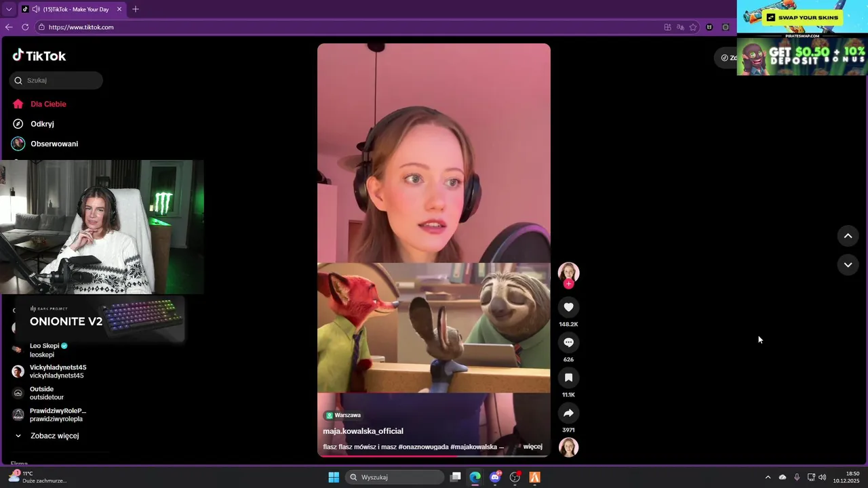Go to the next video (down arrow)
The image size is (868, 488).
(x=848, y=265)
